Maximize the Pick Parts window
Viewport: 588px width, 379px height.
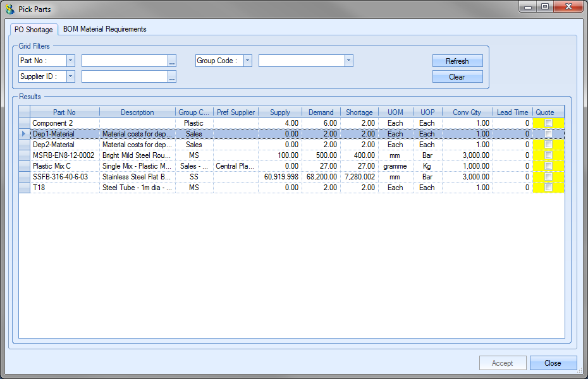pos(544,6)
